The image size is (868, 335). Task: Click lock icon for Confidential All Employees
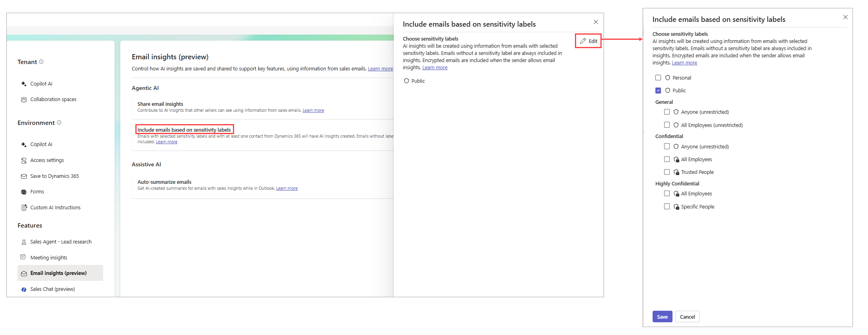[x=676, y=160]
